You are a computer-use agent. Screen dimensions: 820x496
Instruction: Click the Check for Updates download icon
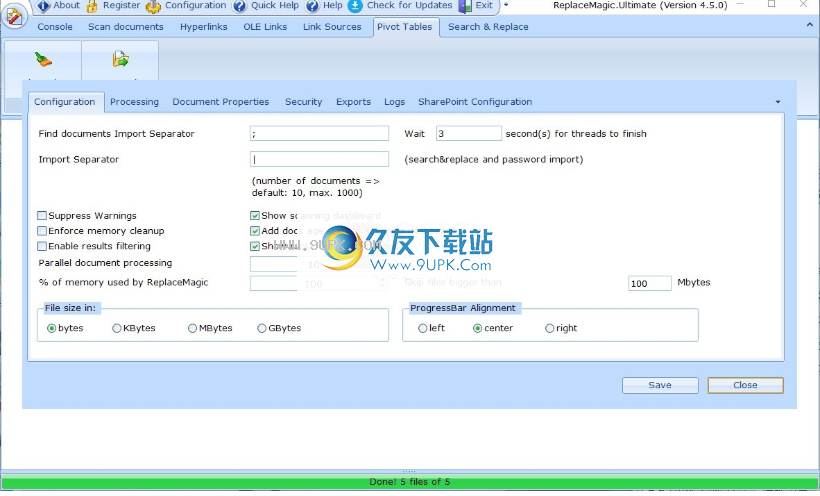pos(355,6)
